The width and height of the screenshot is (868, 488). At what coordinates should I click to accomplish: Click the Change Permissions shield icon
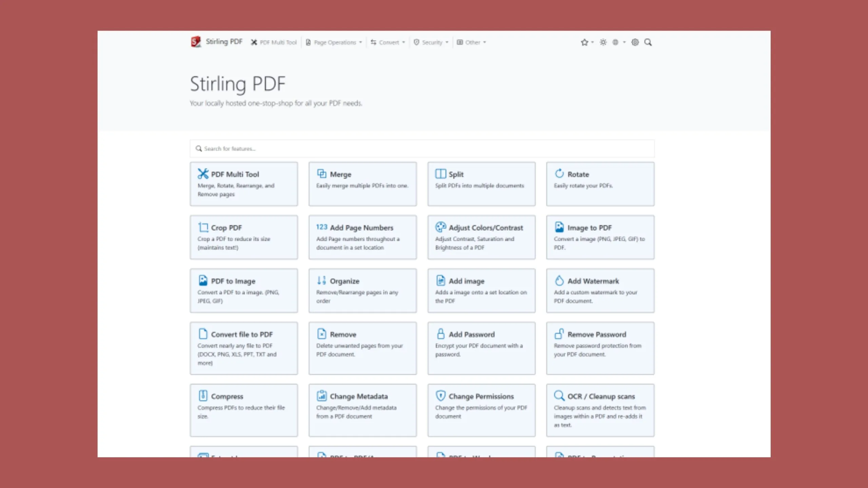[440, 395]
